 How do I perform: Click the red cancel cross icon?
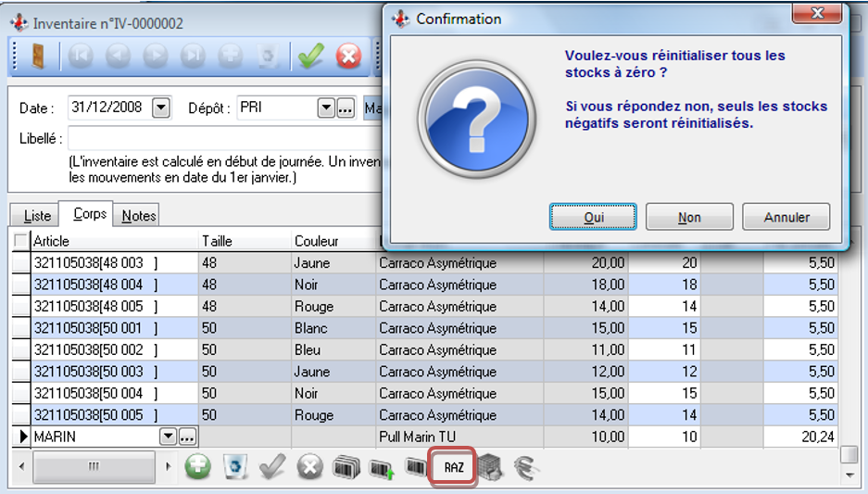pyautogui.click(x=348, y=57)
